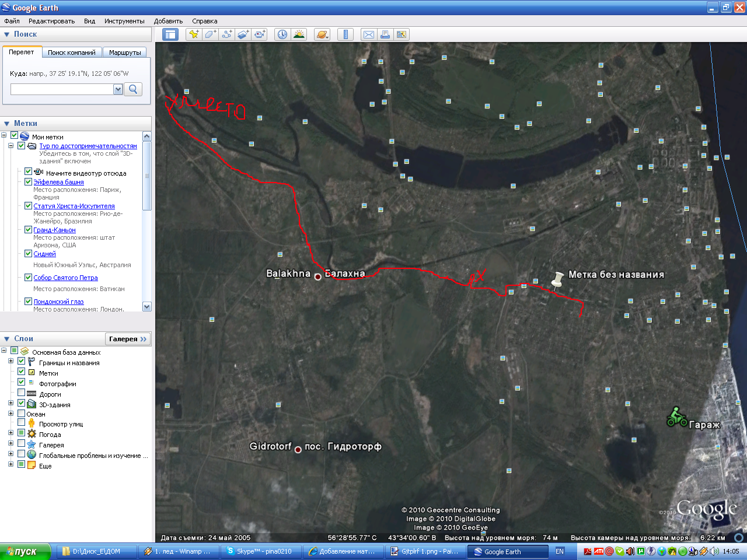Expand 3D-здания layer node

[11, 403]
